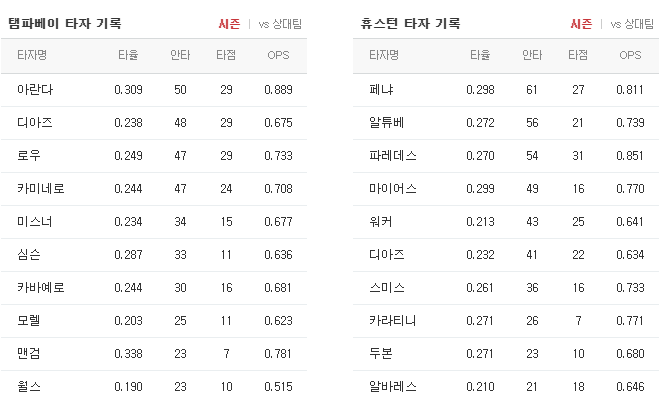Image resolution: width=662 pixels, height=417 pixels.
Task: Select the 카라티니 row
Action: [506, 321]
